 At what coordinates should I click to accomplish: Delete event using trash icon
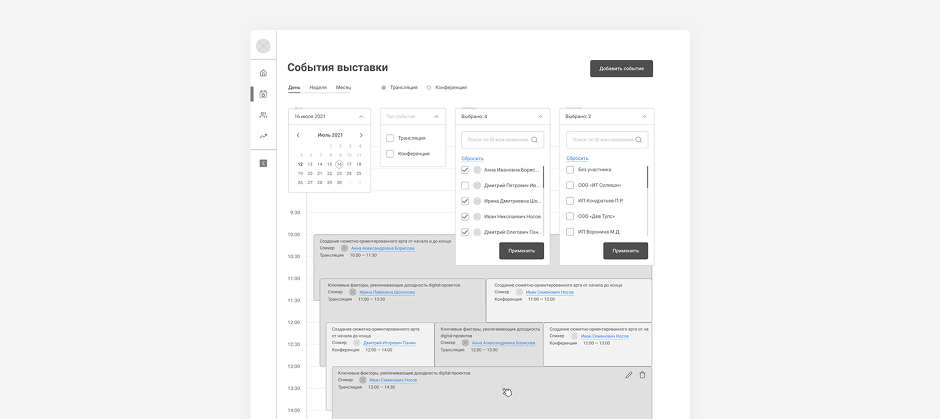click(642, 375)
